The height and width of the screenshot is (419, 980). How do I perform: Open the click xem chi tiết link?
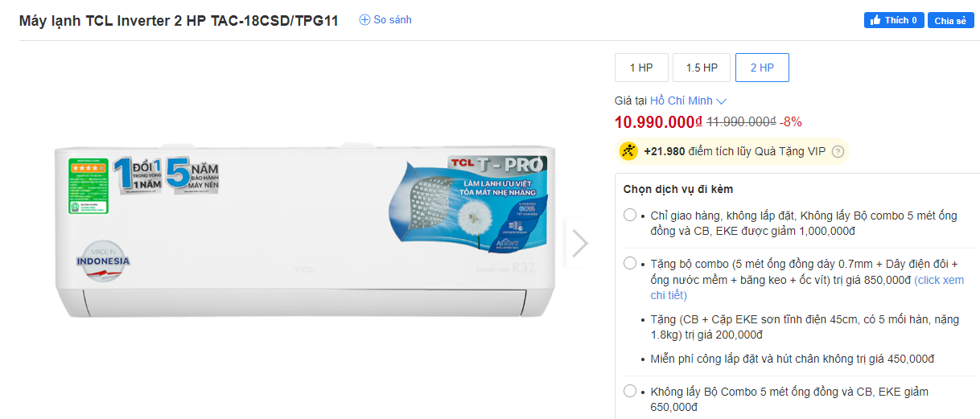point(938,280)
